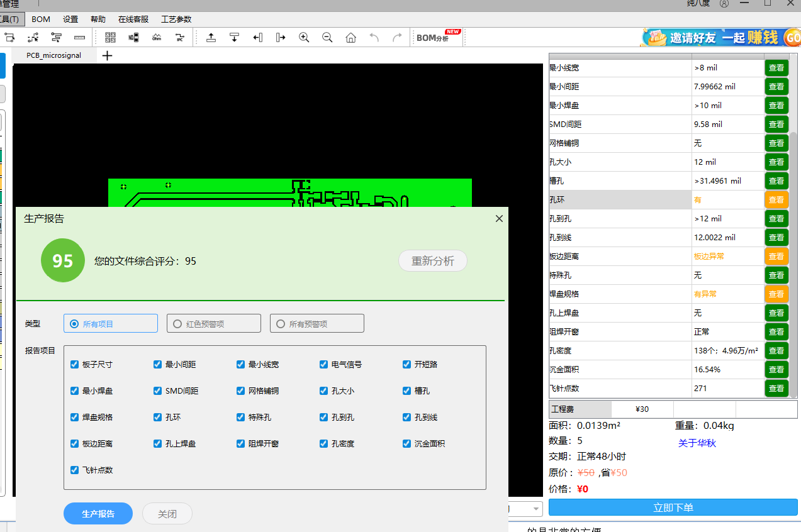This screenshot has height=532, width=801.
Task: Click the upload arrow toolbar icon
Action: coord(211,38)
